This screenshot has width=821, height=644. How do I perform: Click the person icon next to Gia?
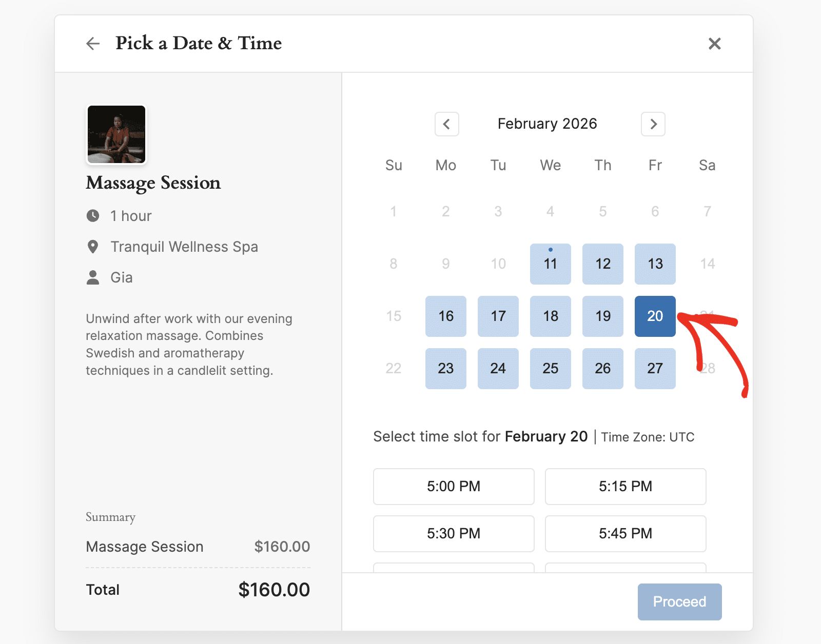tap(93, 277)
